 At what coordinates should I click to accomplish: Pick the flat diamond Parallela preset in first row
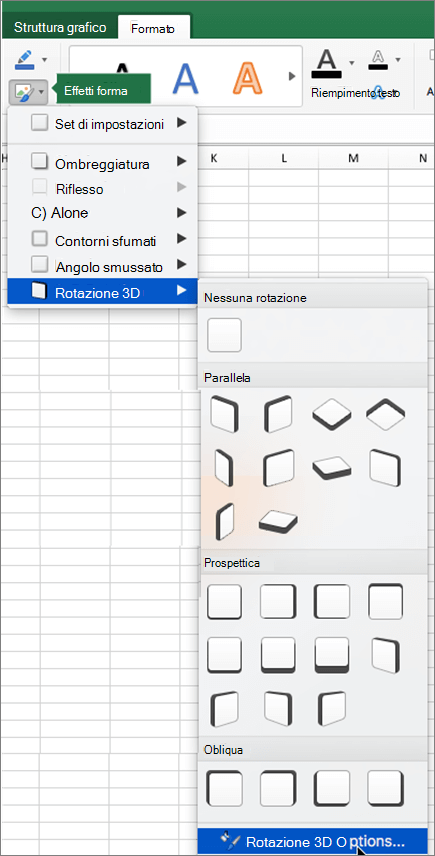(332, 414)
